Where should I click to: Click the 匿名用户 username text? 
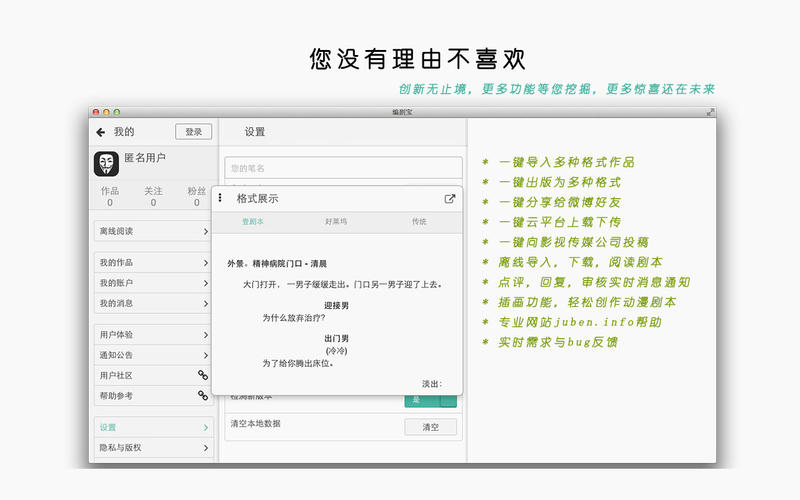point(145,158)
